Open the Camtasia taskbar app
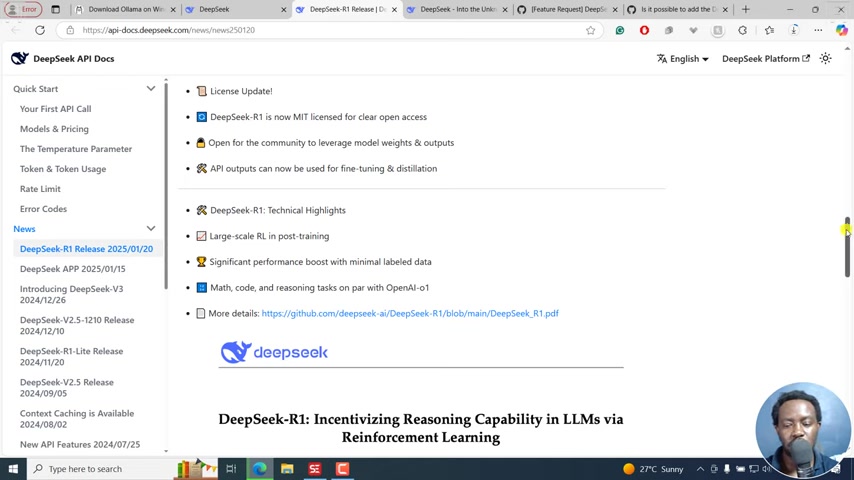The height and width of the screenshot is (480, 854). click(342, 469)
